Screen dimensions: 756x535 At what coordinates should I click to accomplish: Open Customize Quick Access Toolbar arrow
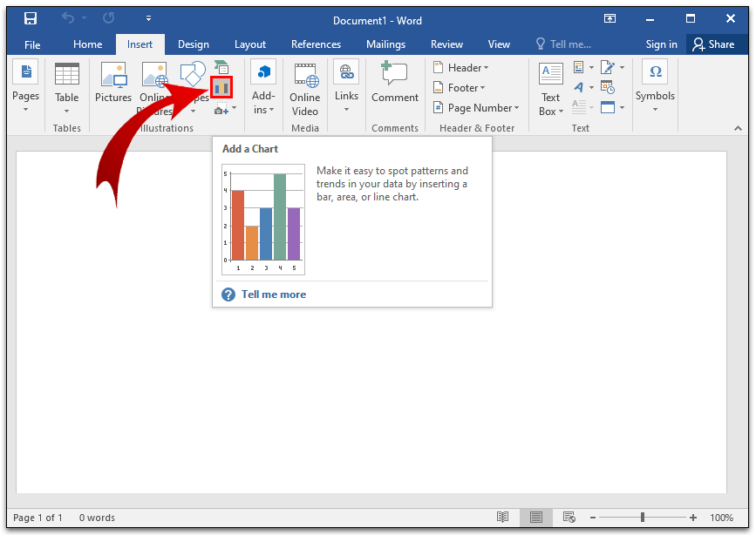[x=148, y=18]
